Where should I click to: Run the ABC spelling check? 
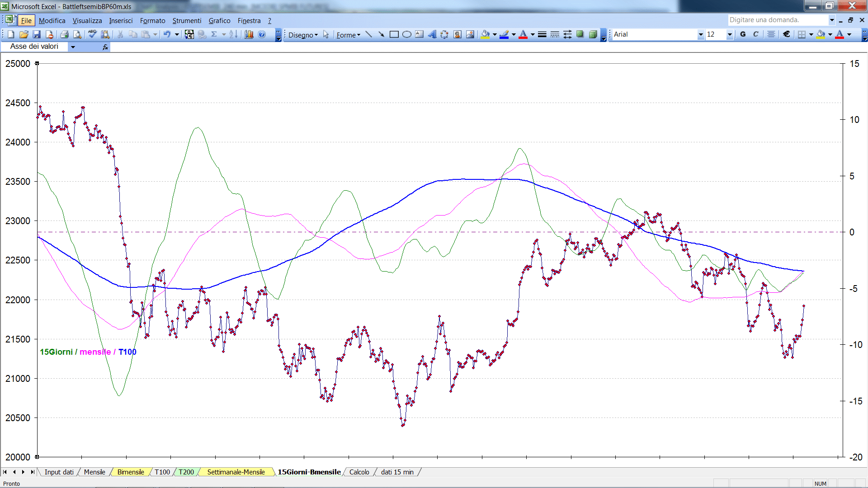pos(92,34)
